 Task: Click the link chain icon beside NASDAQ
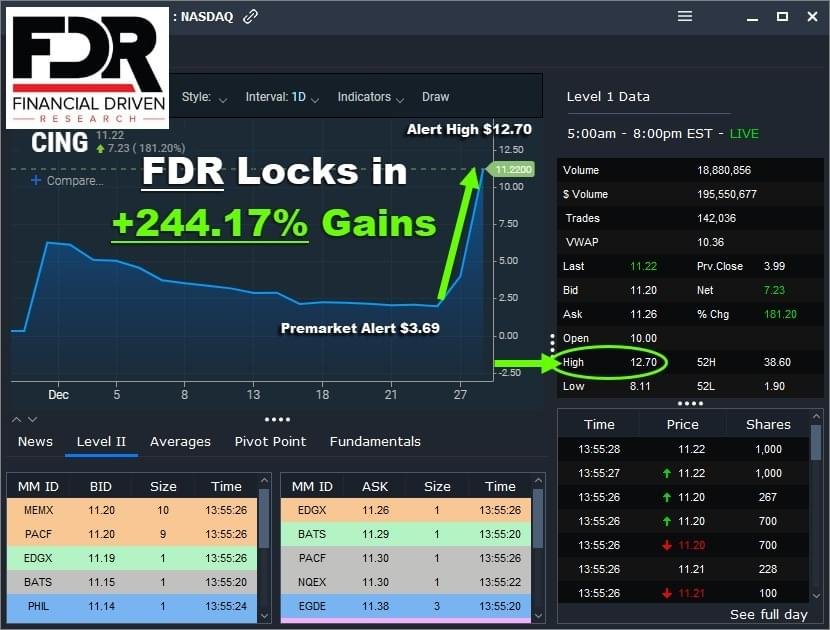[250, 17]
